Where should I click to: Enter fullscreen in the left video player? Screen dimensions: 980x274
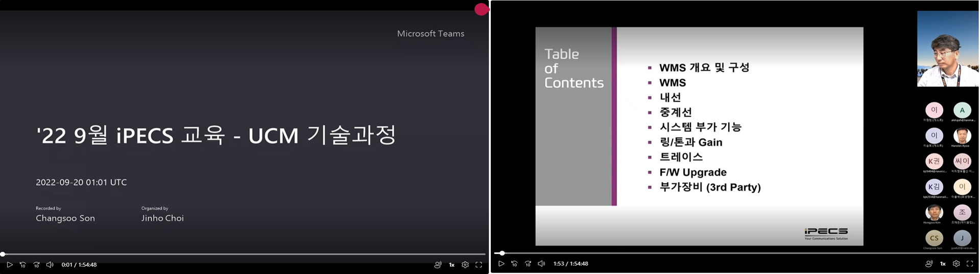(x=479, y=265)
